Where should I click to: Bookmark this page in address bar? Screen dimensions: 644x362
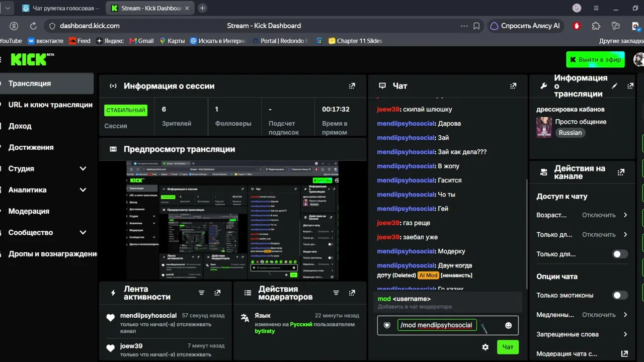point(476,26)
